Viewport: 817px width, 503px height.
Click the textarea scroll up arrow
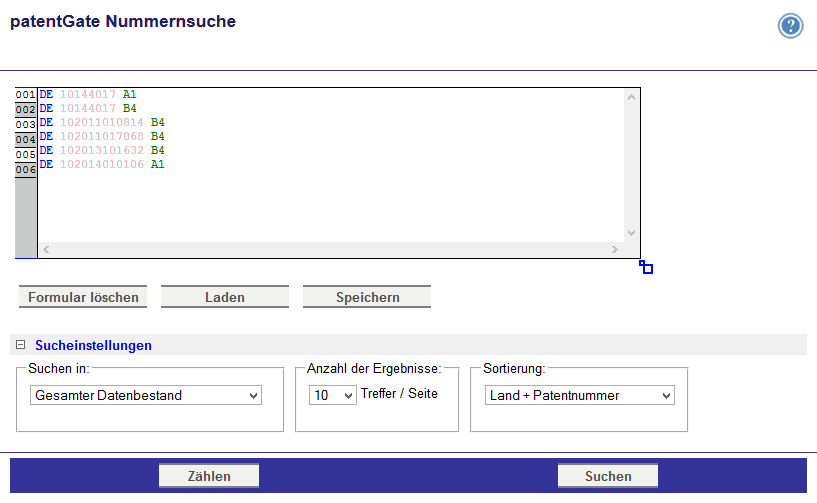pyautogui.click(x=631, y=97)
